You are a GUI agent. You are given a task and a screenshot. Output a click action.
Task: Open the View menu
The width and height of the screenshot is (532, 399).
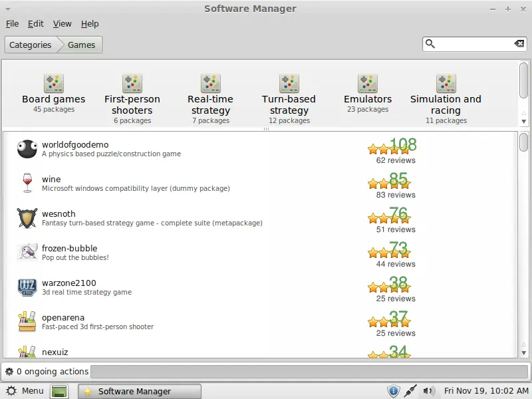63,24
